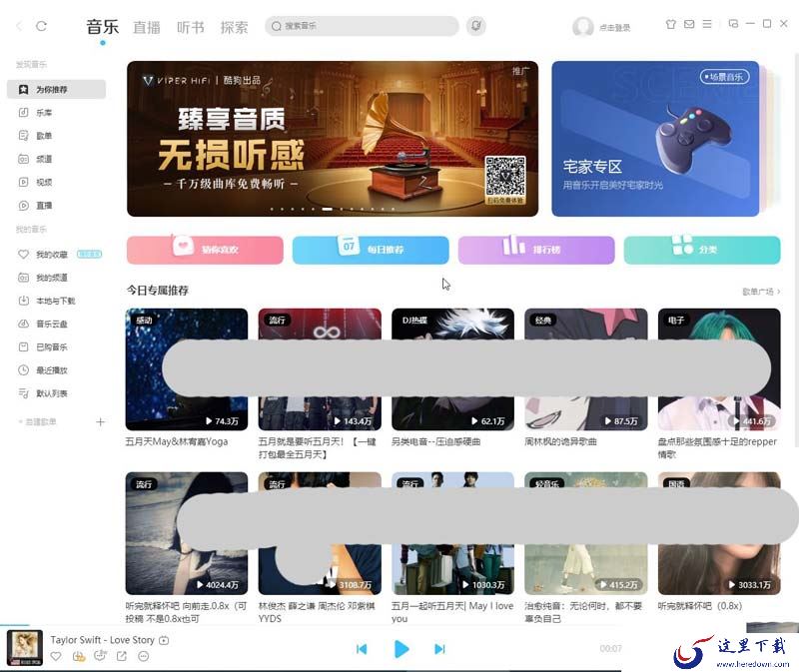This screenshot has width=799, height=672.
Task: Open the main menu hamburger icon
Action: click(x=707, y=24)
